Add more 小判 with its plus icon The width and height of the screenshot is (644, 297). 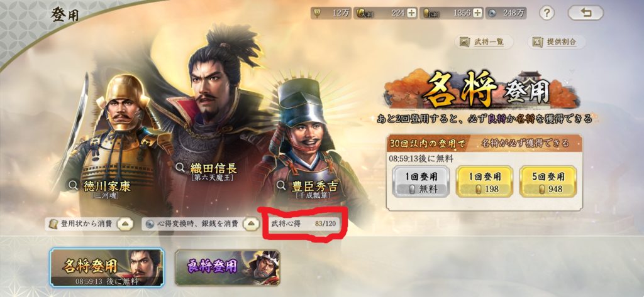[477, 13]
